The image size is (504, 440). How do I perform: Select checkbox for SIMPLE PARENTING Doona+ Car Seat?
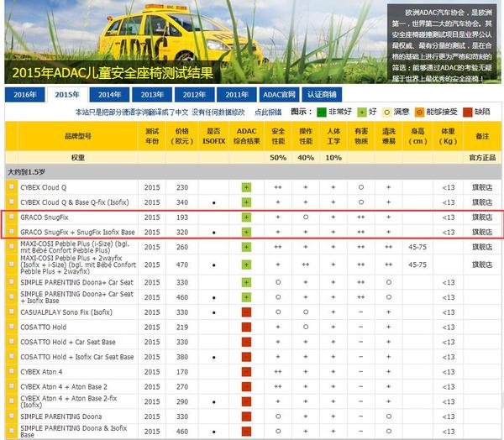point(12,282)
